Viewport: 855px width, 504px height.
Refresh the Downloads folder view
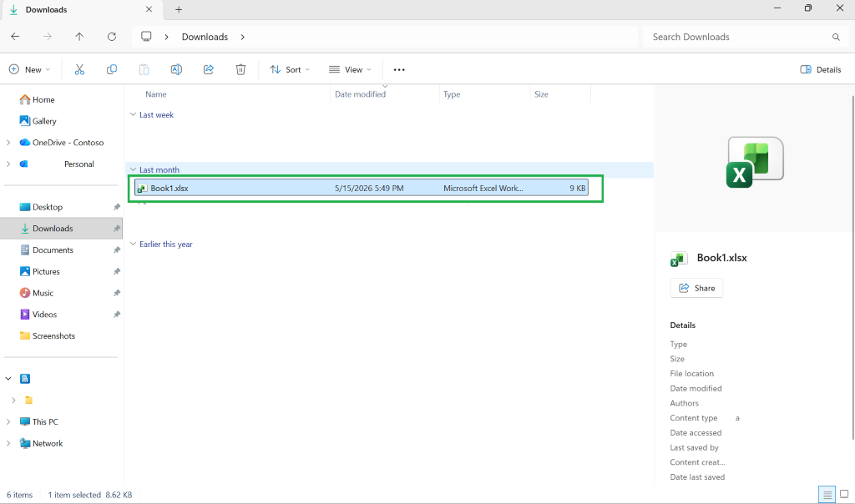click(x=112, y=37)
